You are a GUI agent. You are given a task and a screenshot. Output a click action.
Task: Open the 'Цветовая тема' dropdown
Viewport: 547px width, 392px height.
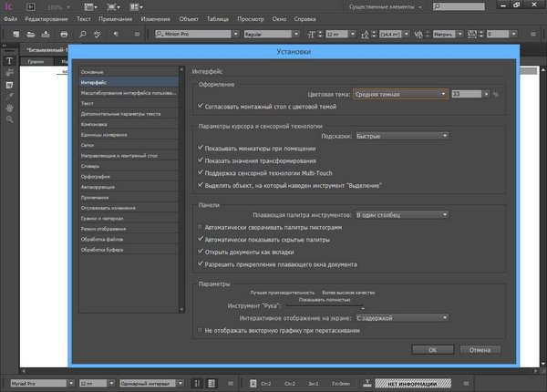tap(403, 93)
